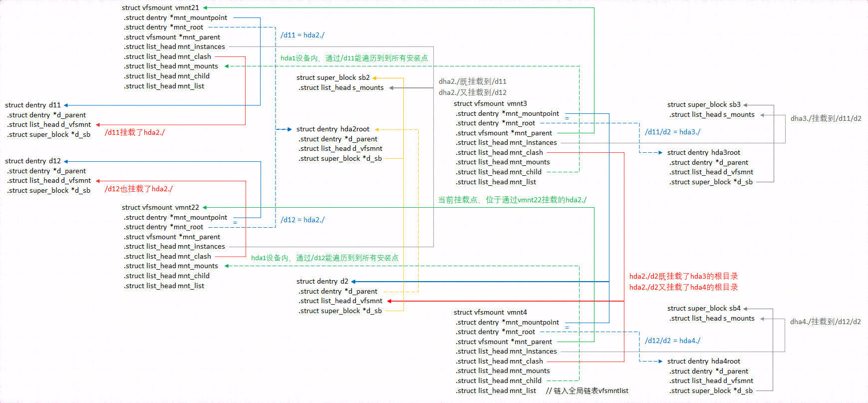The image size is (868, 403).
Task: Select vmnt21's 'mnt_clash' field
Action: (168, 56)
